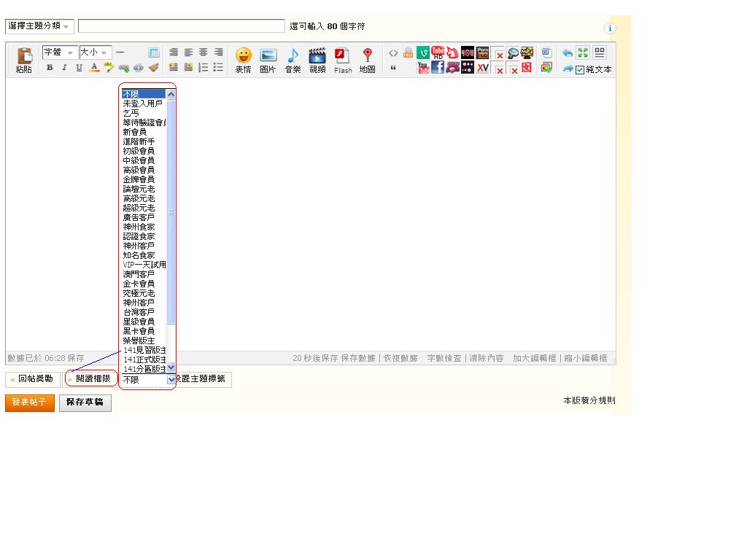
Task: Select 金牌會員 in the permission list
Action: pyautogui.click(x=139, y=179)
